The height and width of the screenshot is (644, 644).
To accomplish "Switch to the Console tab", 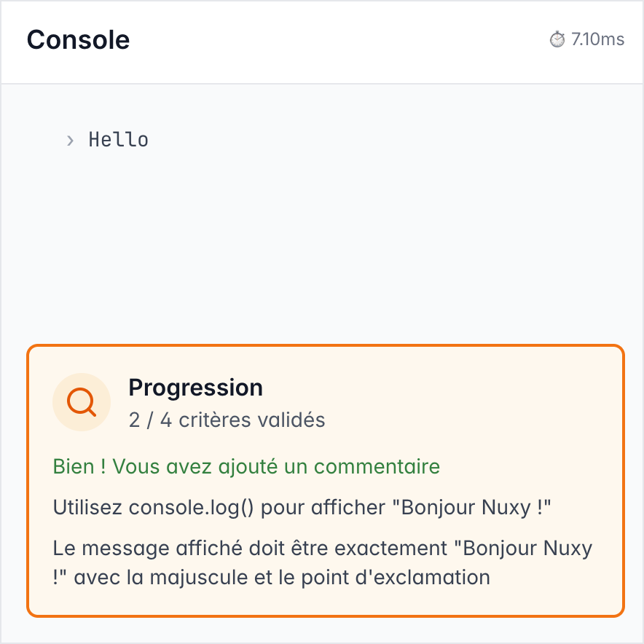I will click(x=78, y=40).
